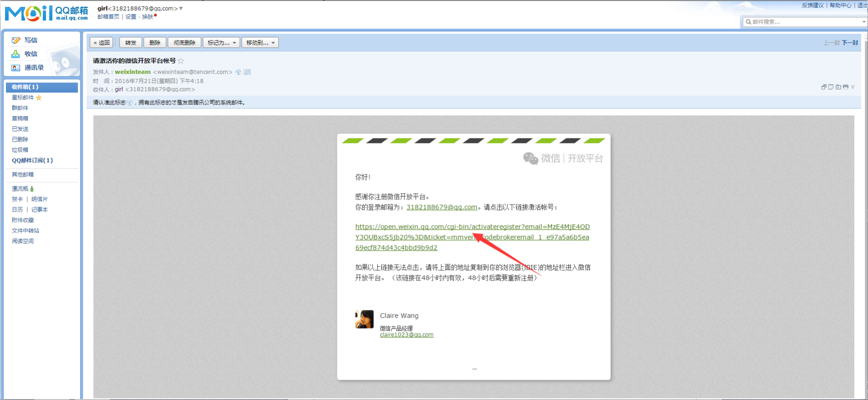This screenshot has height=400, width=868.
Task: Click the open-in-new-window icon
Action: click(824, 87)
